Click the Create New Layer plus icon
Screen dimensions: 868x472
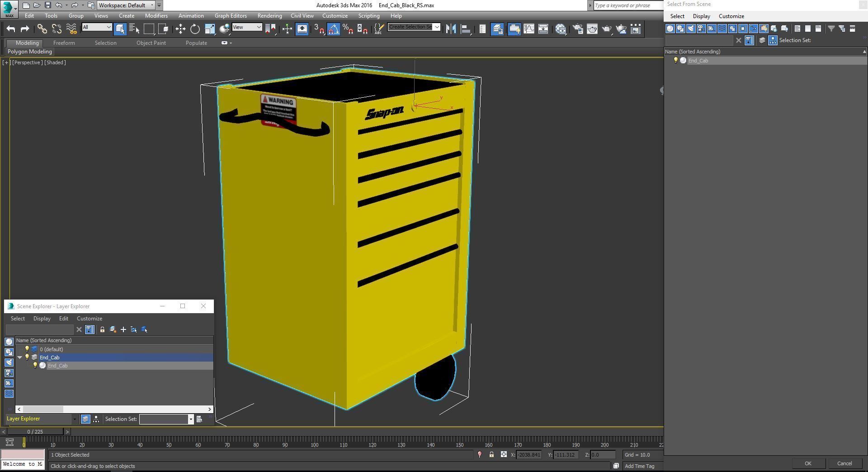point(123,330)
